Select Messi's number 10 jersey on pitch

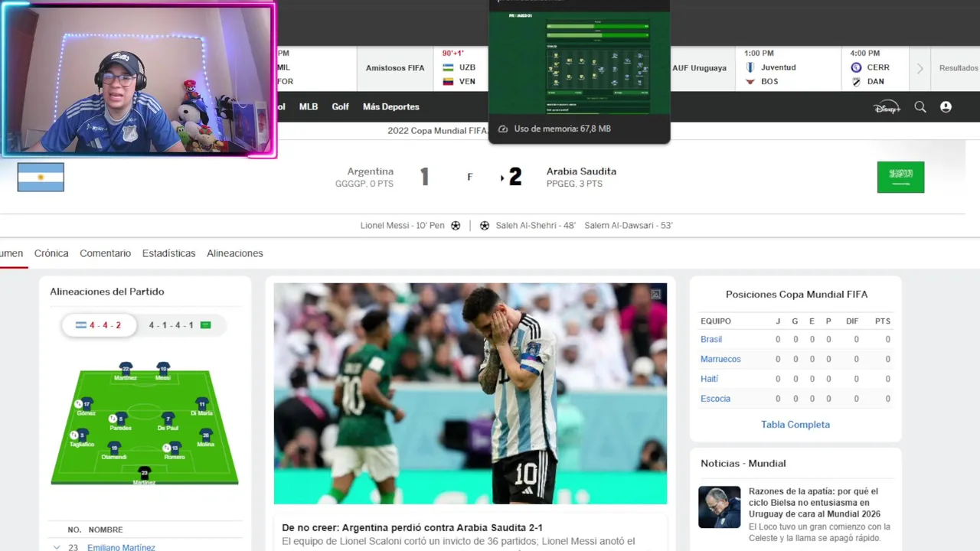(162, 368)
